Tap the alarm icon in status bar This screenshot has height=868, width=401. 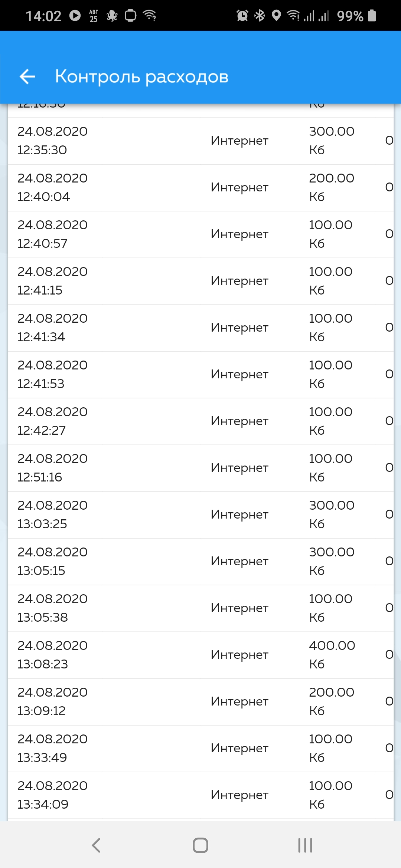point(242,16)
